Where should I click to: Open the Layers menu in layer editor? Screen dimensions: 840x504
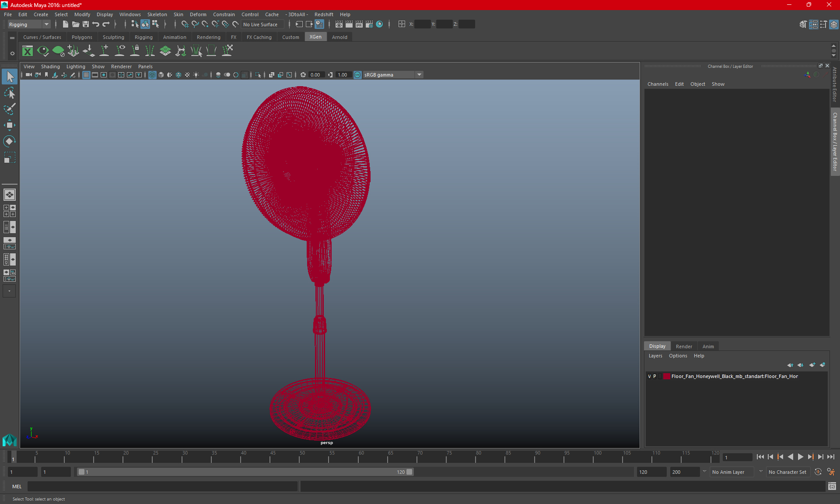(x=655, y=356)
